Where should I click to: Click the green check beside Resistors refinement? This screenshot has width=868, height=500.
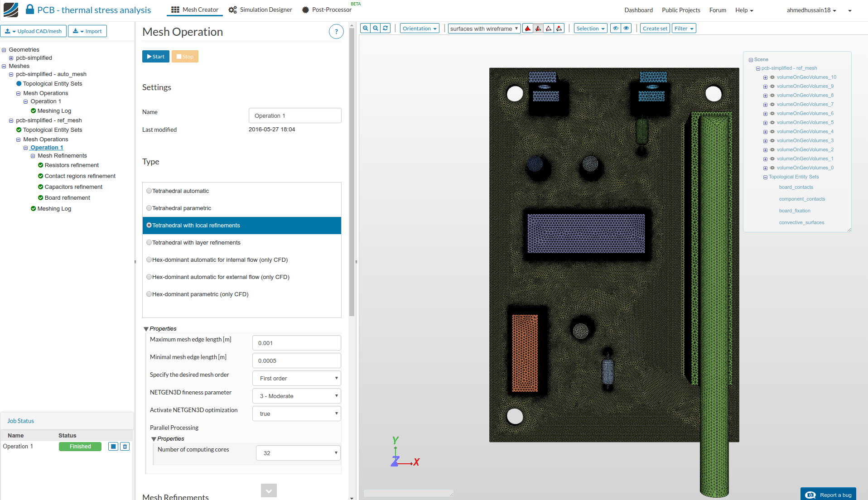[x=40, y=165]
